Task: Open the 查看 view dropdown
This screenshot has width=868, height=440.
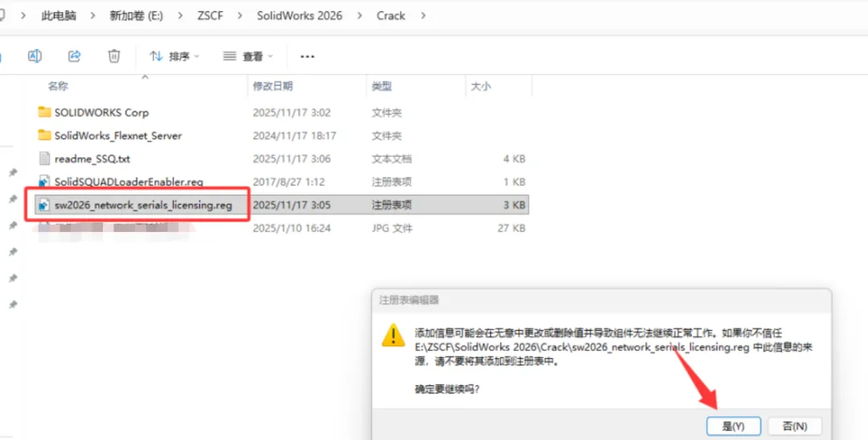Action: tap(248, 56)
